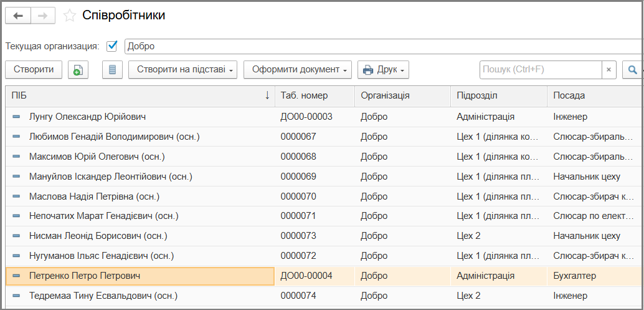Click the Організація column header
Image resolution: width=644 pixels, height=310 pixels.
click(403, 96)
